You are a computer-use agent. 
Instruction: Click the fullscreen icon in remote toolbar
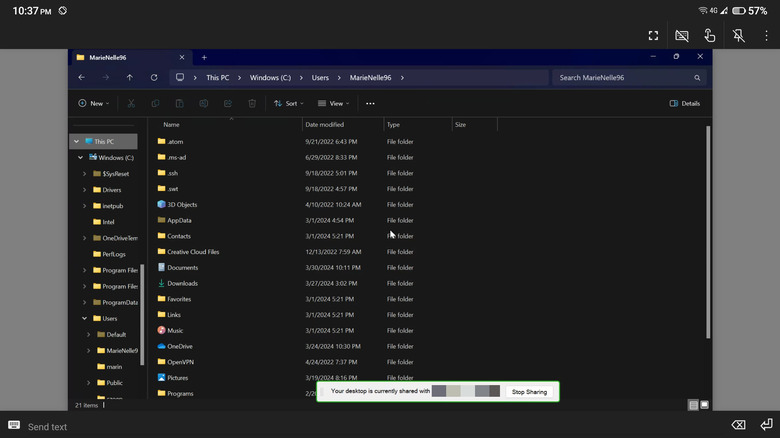[653, 35]
